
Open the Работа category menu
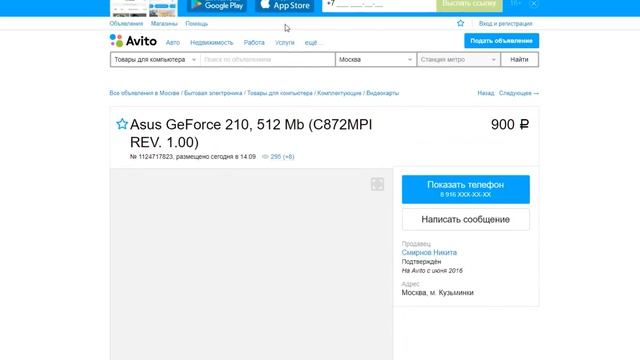(x=254, y=42)
